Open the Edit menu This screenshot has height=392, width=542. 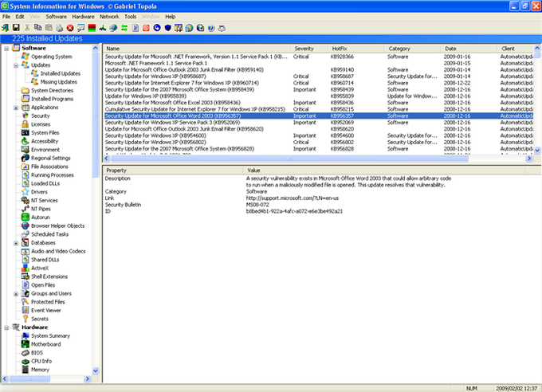20,17
